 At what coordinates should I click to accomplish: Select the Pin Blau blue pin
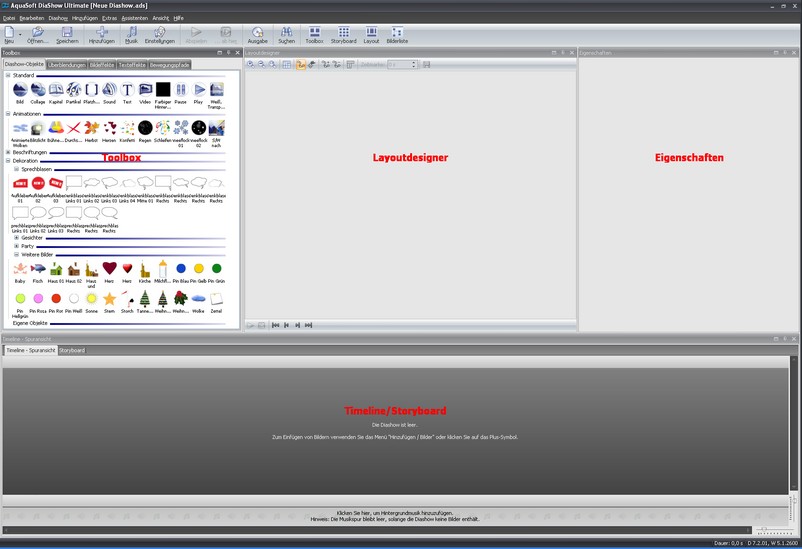pyautogui.click(x=181, y=270)
